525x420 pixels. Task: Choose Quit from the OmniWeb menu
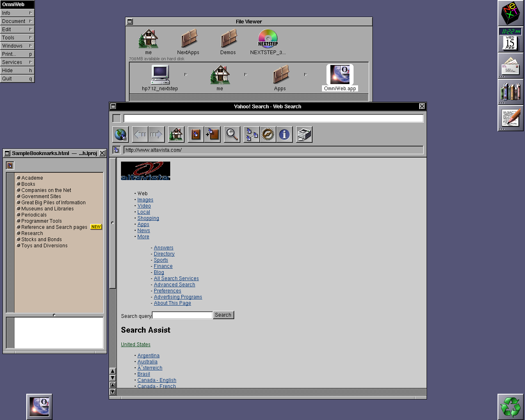17,79
